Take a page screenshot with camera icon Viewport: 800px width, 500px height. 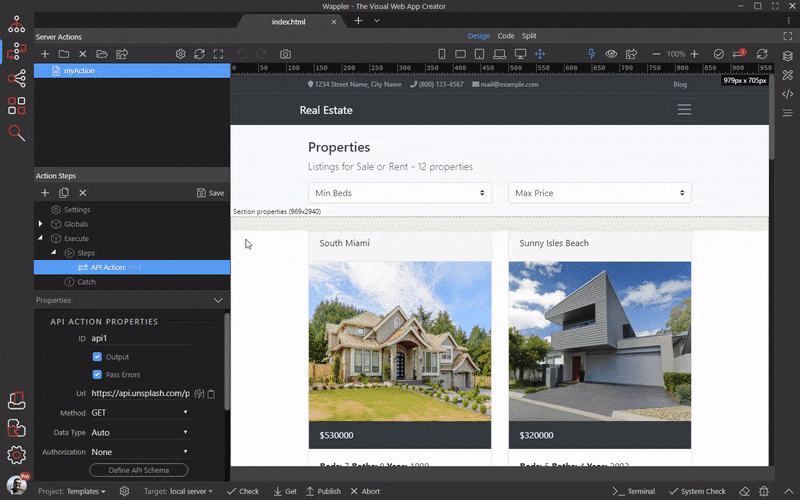coord(286,53)
